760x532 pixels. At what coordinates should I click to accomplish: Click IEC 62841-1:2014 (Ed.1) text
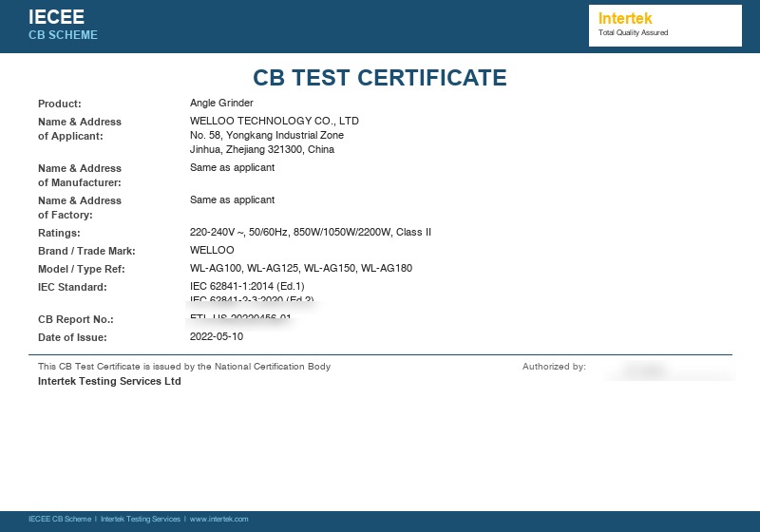click(247, 286)
